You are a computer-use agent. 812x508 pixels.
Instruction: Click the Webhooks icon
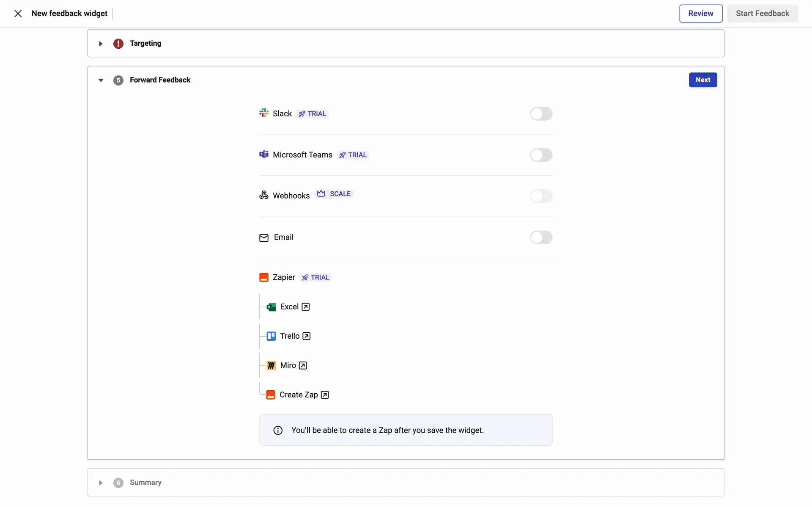tap(264, 195)
